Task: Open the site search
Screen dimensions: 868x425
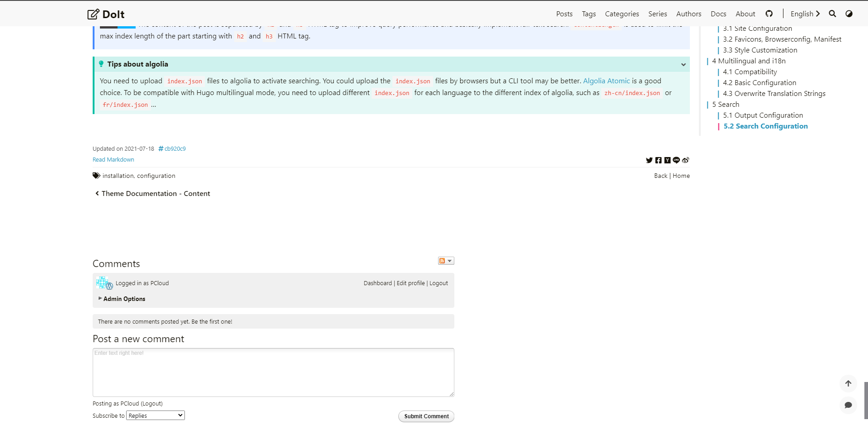Action: pos(832,14)
